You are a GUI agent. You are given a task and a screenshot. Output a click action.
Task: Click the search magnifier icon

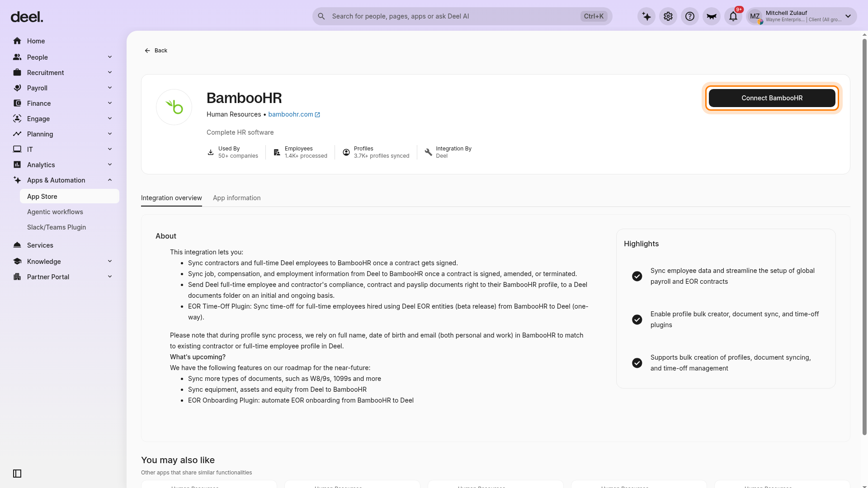pos(321,16)
